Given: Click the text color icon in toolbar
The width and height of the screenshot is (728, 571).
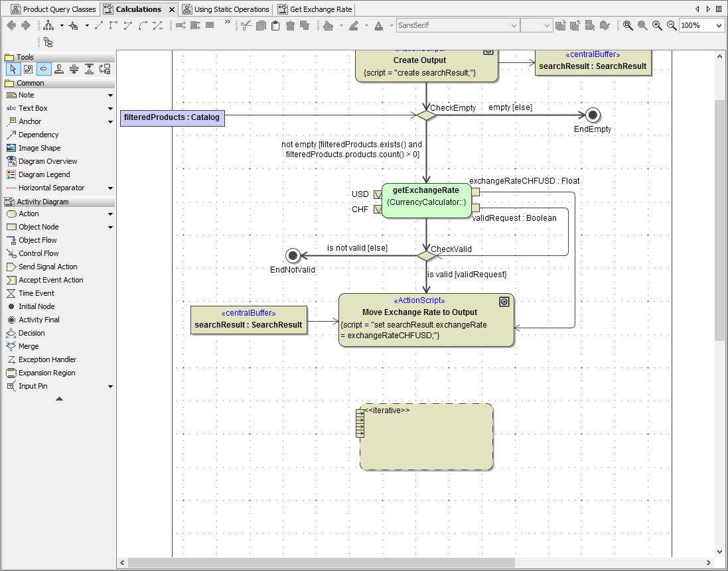Looking at the screenshot, I should point(379,25).
